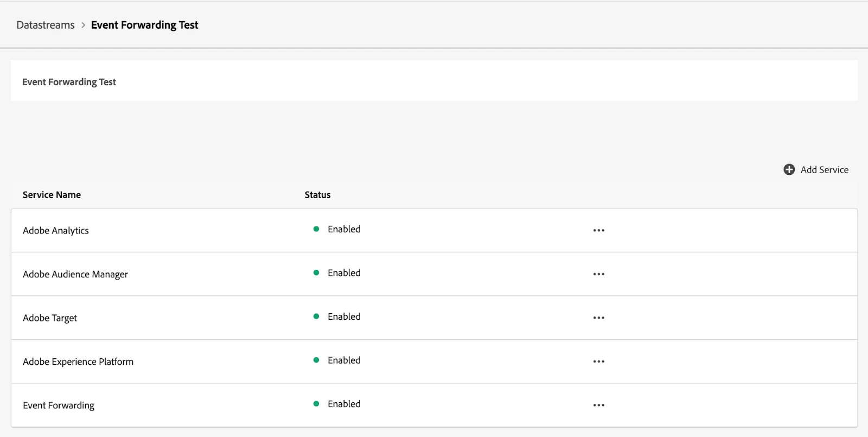This screenshot has width=868, height=437.
Task: Click the Add Service button label
Action: tap(824, 170)
